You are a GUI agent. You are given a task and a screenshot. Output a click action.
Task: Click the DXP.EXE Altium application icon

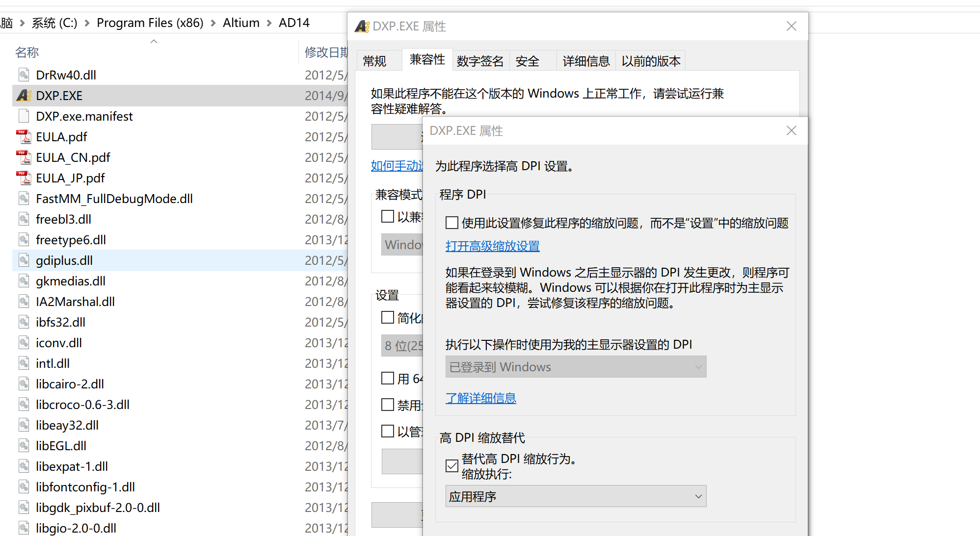point(24,96)
